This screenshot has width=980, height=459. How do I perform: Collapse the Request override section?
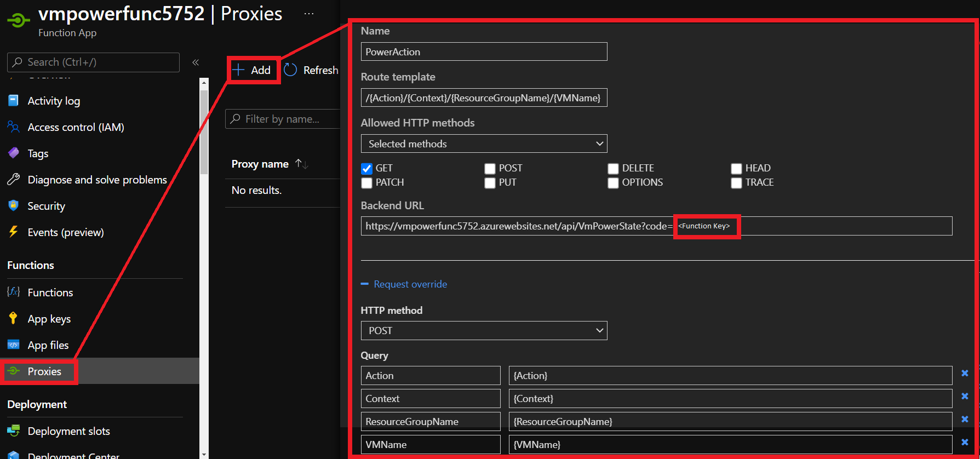[365, 284]
